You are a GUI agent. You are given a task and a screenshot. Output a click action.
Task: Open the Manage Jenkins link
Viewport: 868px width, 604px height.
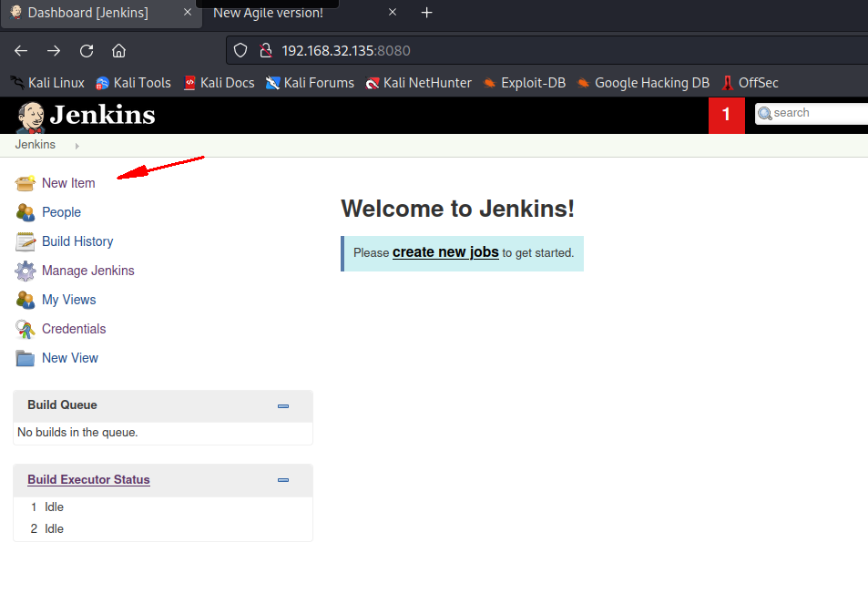[x=88, y=271]
